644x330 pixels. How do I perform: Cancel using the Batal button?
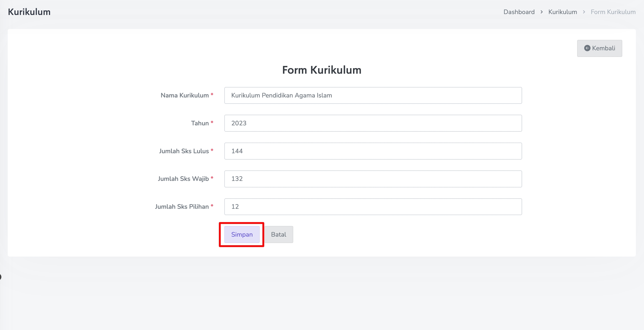(278, 234)
